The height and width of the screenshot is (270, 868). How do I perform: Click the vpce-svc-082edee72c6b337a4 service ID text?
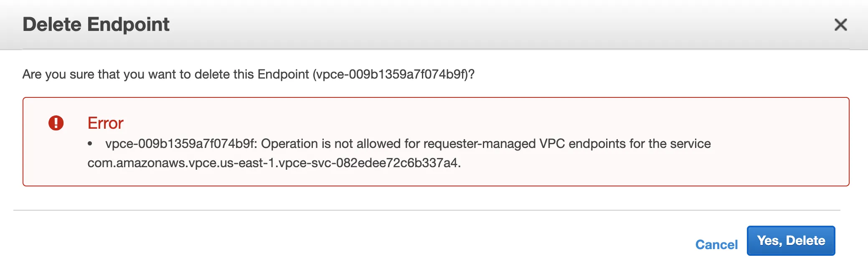(x=369, y=163)
